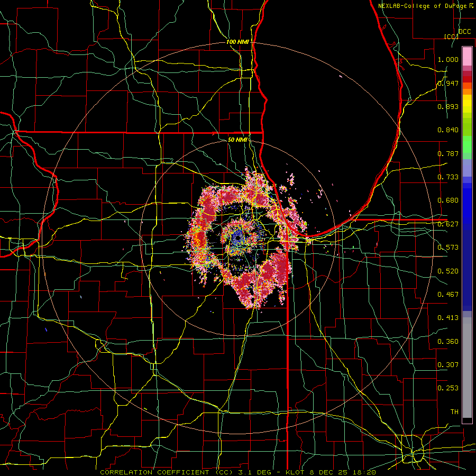Pick the gray low-value color bar segment
Viewport: 476px width, 476px height.
pyautogui.click(x=467, y=368)
